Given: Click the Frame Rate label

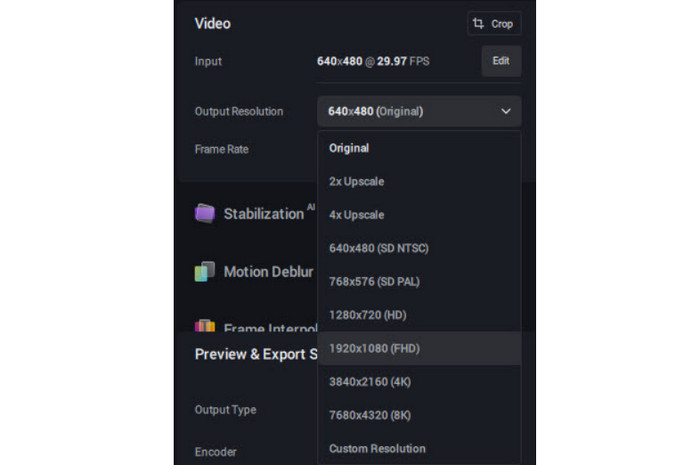Looking at the screenshot, I should click(x=221, y=149).
